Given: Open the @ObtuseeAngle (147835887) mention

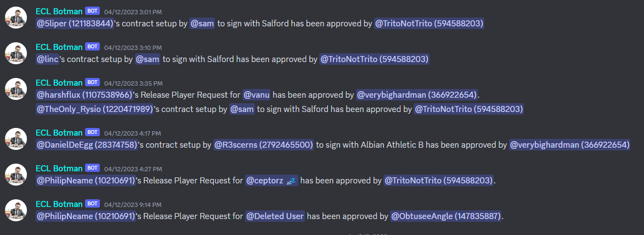Looking at the screenshot, I should (x=445, y=216).
